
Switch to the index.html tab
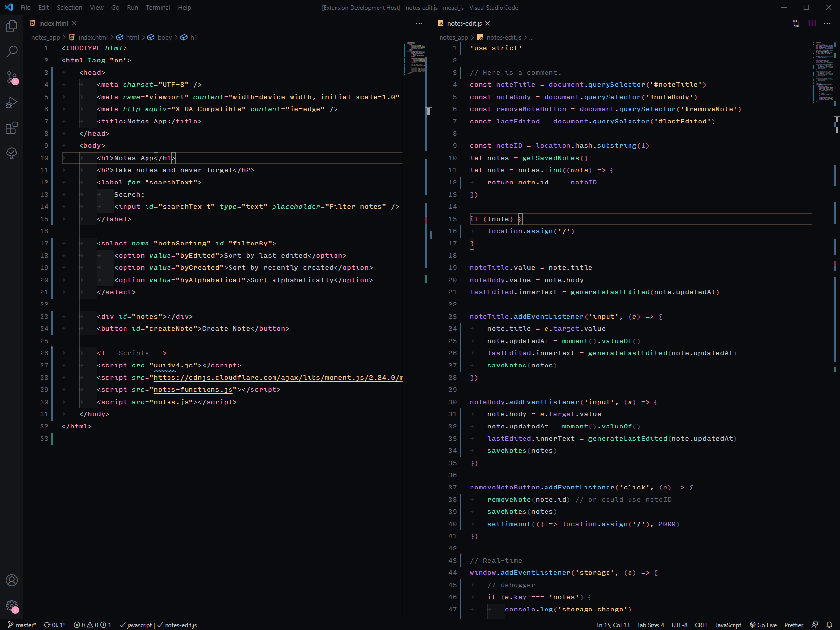pos(53,23)
